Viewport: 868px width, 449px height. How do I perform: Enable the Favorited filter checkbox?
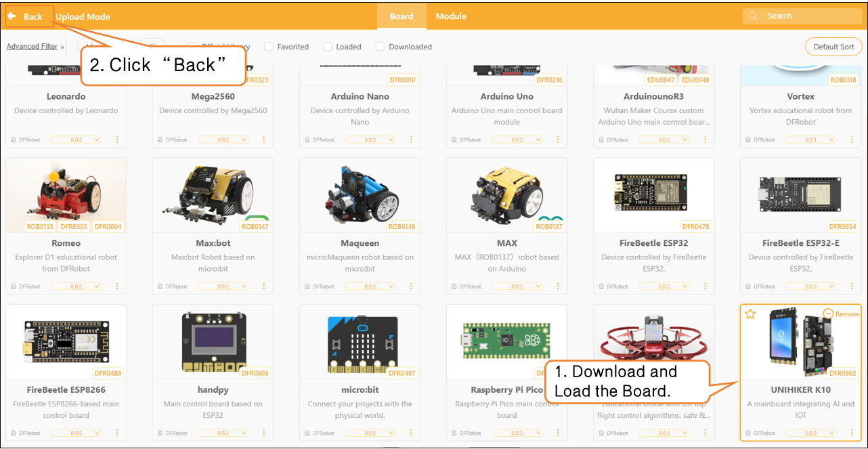point(269,47)
